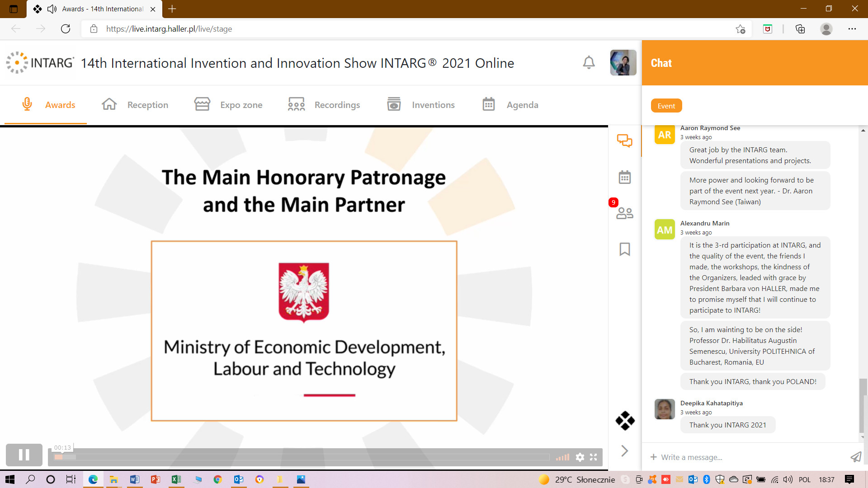Open a new browser tab

(172, 9)
